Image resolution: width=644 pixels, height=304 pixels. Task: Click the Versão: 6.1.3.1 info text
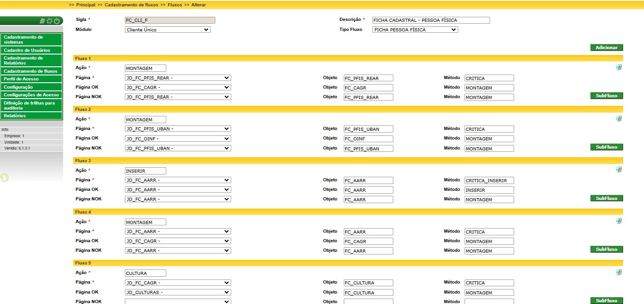[17, 148]
